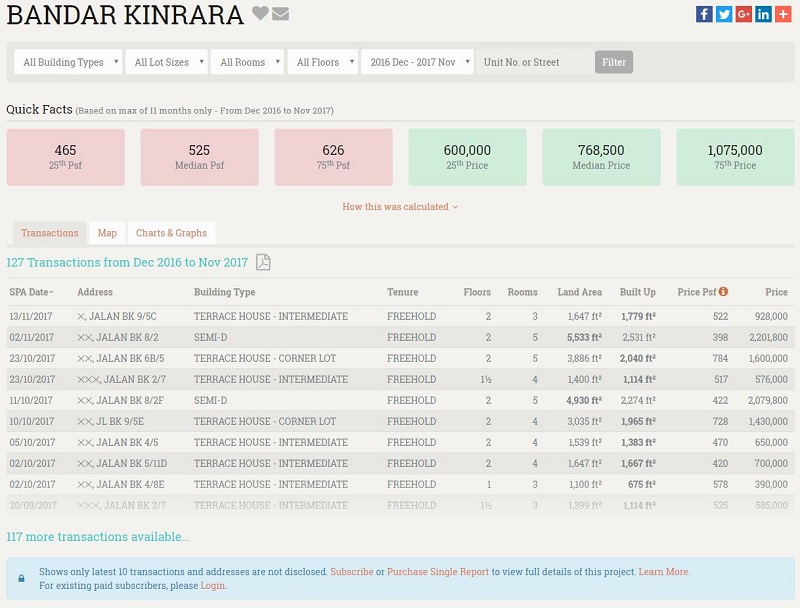Open date range 2016 Dec - 2017 Nov dropdown

pyautogui.click(x=417, y=62)
